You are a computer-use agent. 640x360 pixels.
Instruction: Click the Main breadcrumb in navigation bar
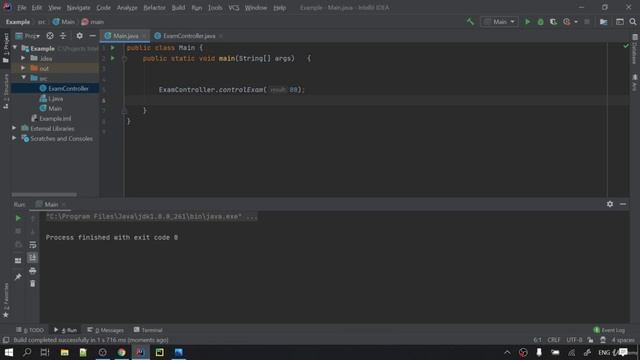pos(64,22)
